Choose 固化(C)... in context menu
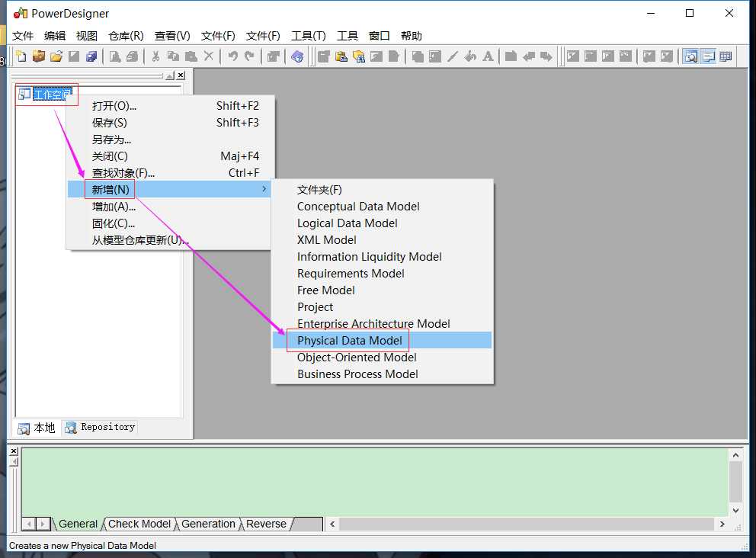756x558 pixels. coord(170,223)
